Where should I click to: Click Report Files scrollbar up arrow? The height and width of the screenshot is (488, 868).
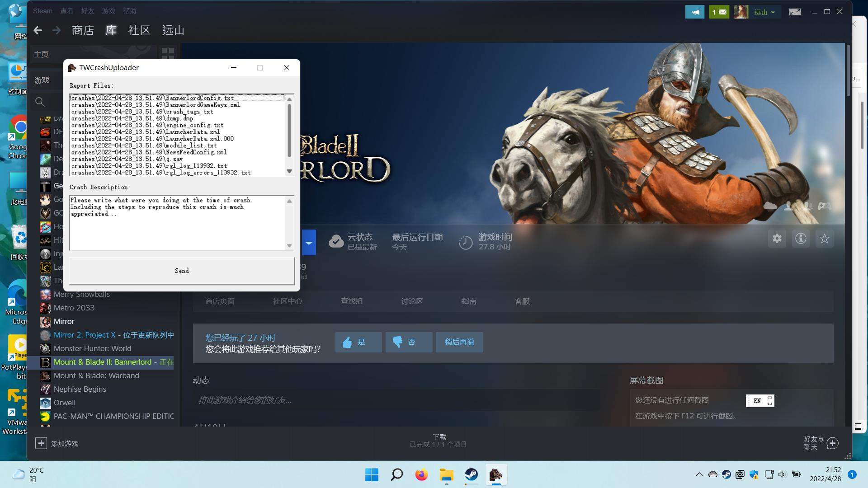point(289,99)
